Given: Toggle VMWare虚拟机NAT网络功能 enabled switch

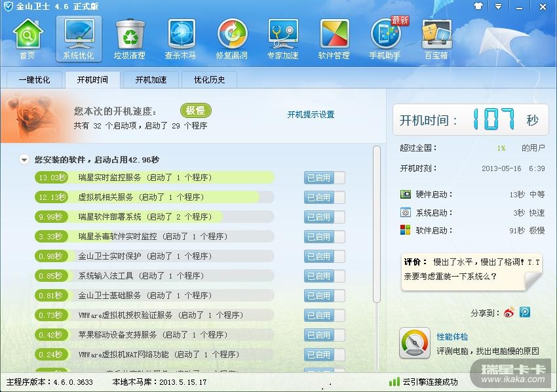Looking at the screenshot, I should (324, 355).
